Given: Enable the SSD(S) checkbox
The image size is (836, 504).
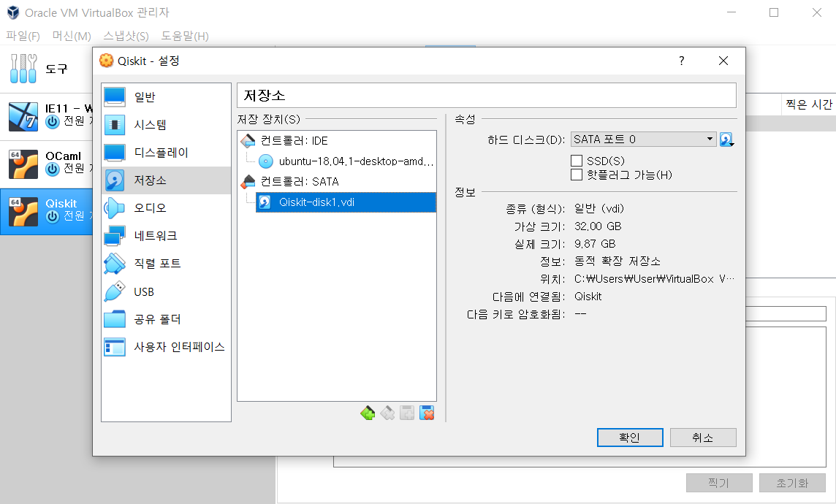Looking at the screenshot, I should [x=577, y=161].
